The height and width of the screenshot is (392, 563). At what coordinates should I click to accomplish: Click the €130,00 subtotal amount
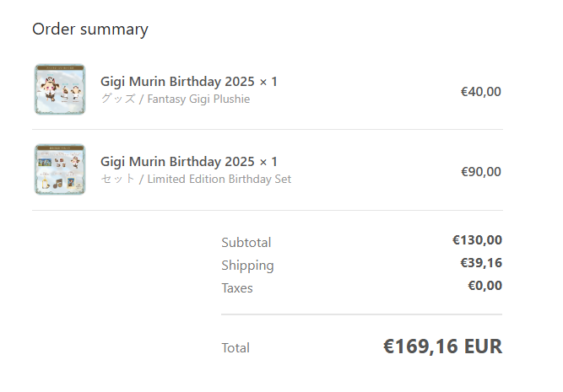(x=477, y=240)
